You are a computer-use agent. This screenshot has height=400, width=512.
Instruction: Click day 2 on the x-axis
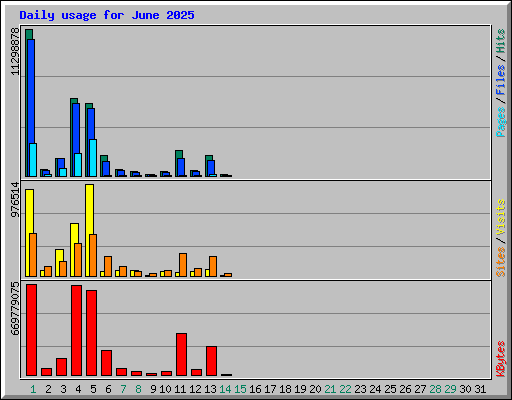point(48,389)
